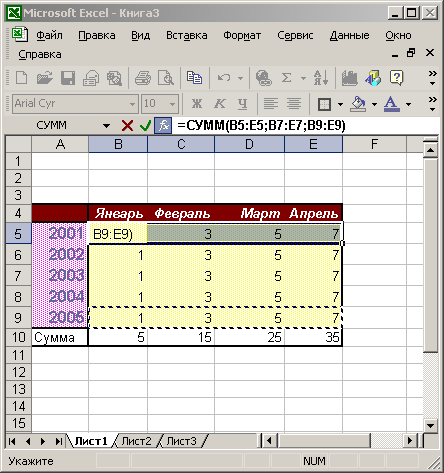
Task: Select column header F
Action: click(x=374, y=144)
